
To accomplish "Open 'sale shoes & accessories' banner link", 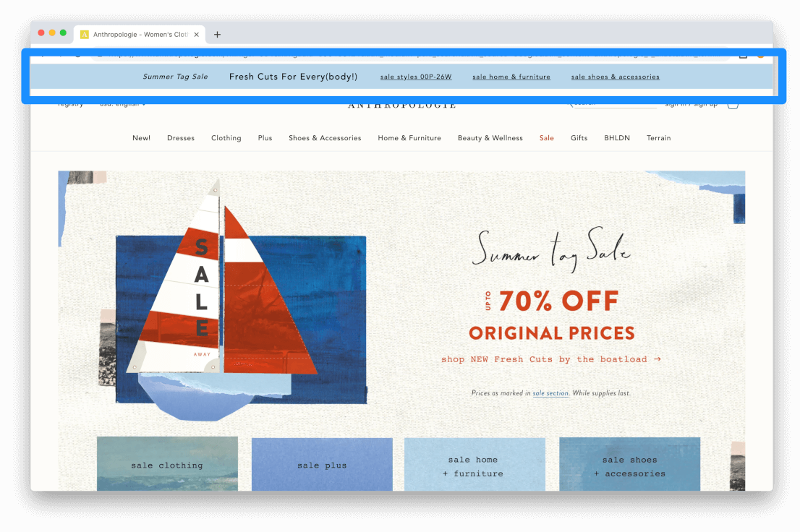I will pyautogui.click(x=616, y=77).
